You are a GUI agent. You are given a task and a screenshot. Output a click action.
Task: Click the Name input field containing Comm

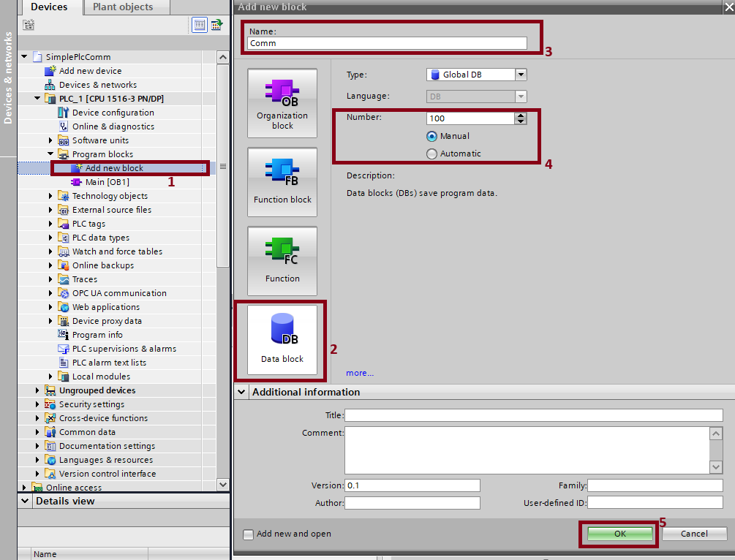tap(388, 43)
